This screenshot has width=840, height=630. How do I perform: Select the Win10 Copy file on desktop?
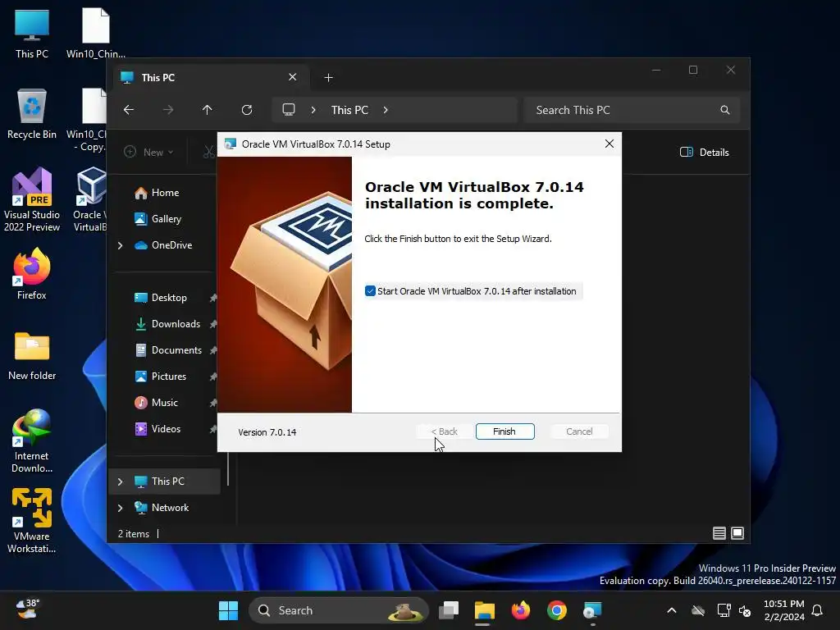86,120
